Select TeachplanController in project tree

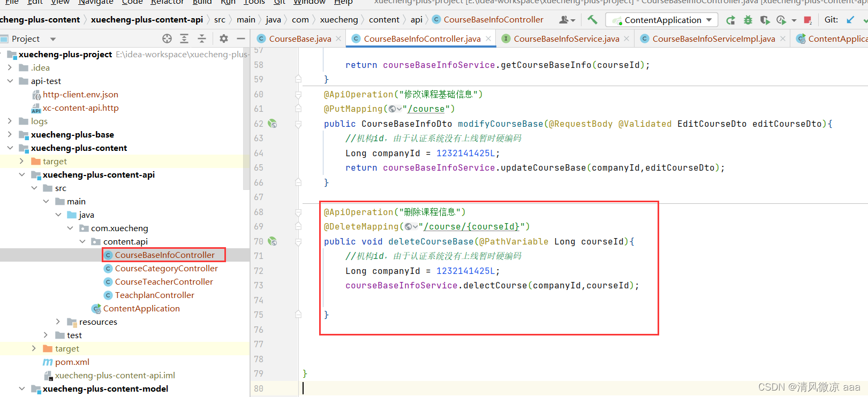click(x=154, y=295)
